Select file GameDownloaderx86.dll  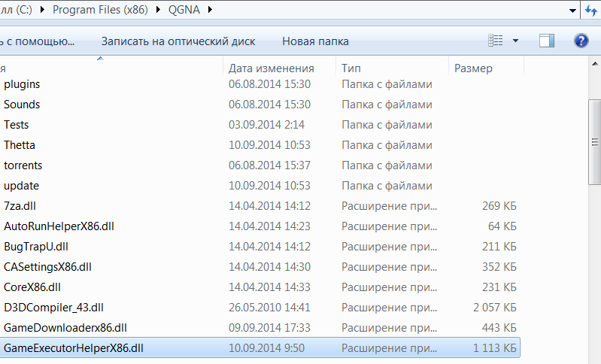[x=65, y=328]
